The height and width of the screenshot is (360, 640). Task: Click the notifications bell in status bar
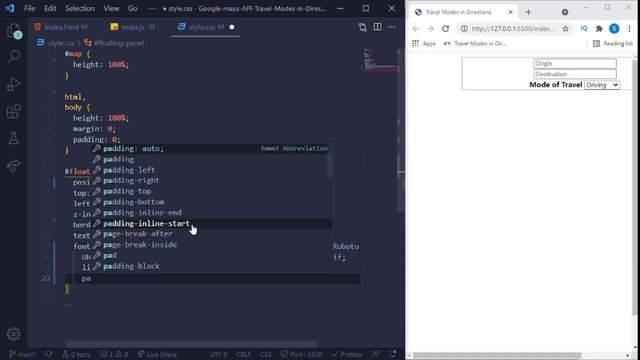(x=393, y=354)
